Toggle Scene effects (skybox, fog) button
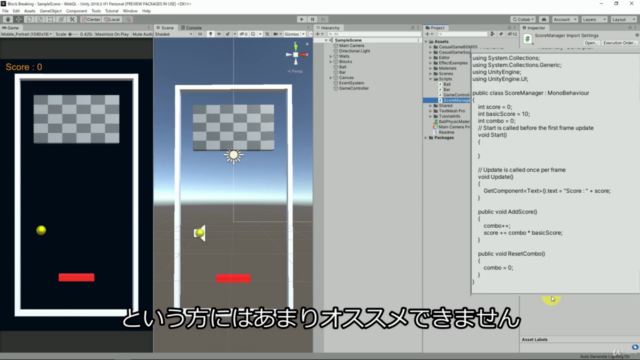Image resolution: width=640 pixels, height=360 pixels. click(x=228, y=34)
